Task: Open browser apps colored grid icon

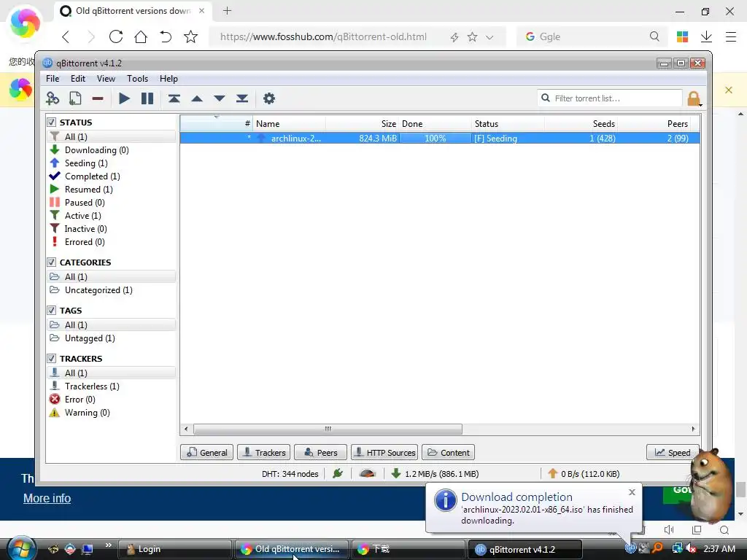Action: [682, 36]
